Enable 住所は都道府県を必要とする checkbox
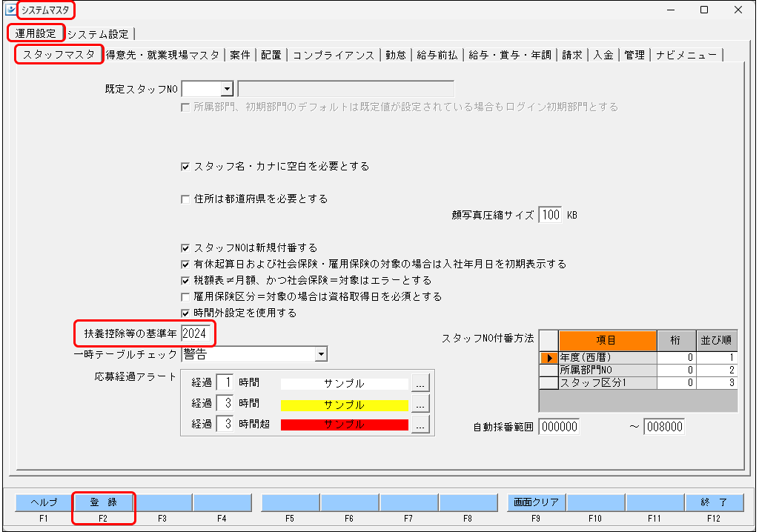The image size is (759, 532). (185, 199)
